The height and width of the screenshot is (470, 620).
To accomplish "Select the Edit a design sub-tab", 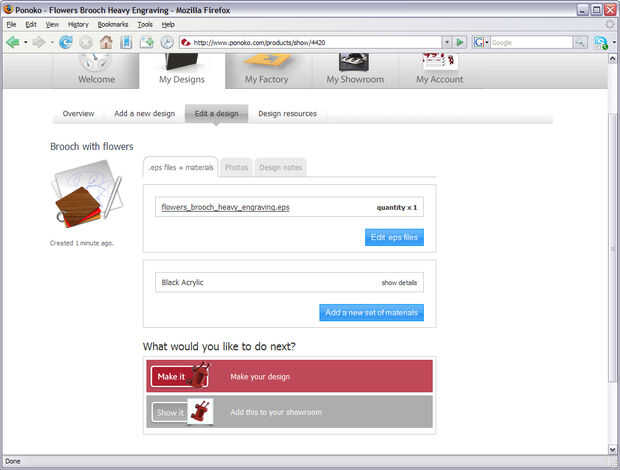I will point(216,114).
